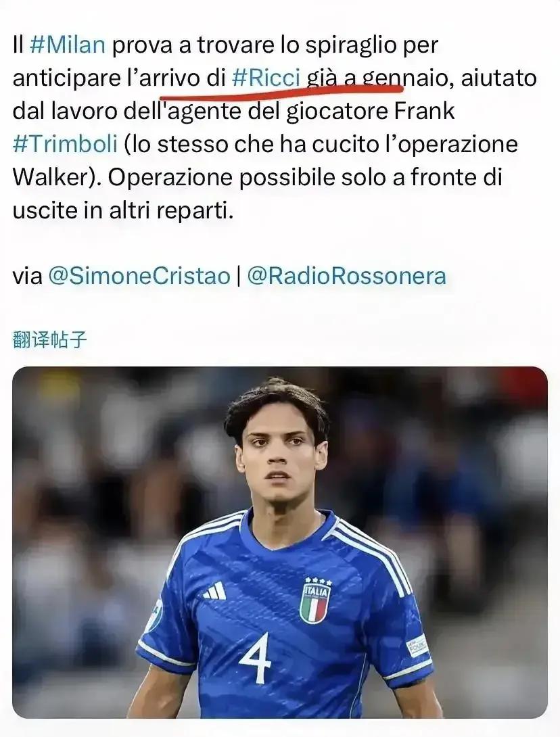Click the ITALIA crest on the jersey
Screen dimensions: 560x737
(x=315, y=600)
